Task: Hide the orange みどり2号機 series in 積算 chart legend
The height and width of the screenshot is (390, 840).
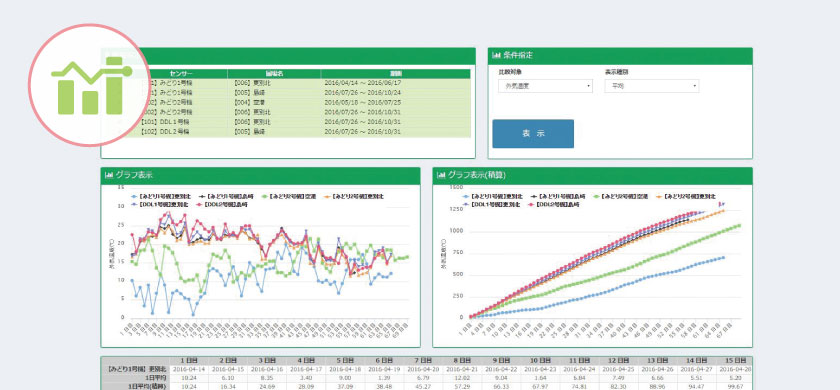Action: point(687,197)
